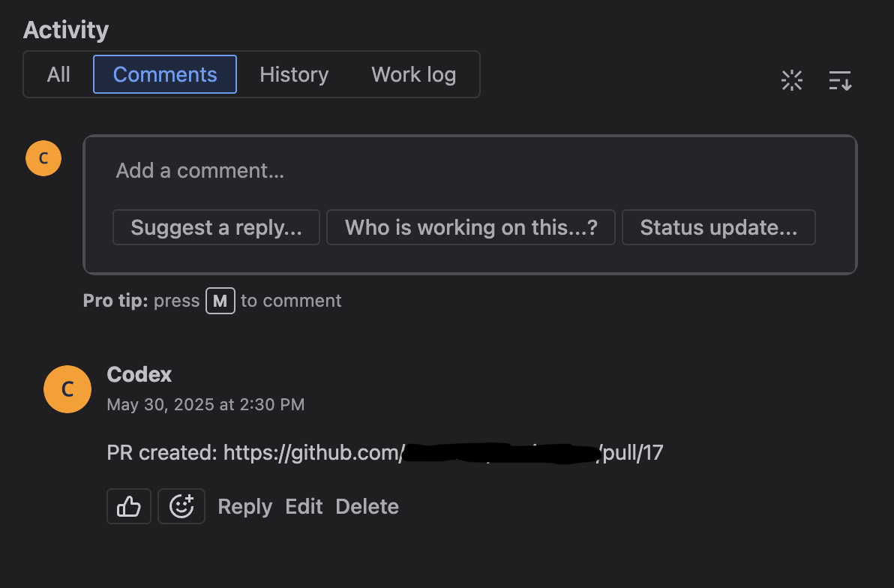
Task: Toggle the comment sort order
Action: tap(840, 80)
